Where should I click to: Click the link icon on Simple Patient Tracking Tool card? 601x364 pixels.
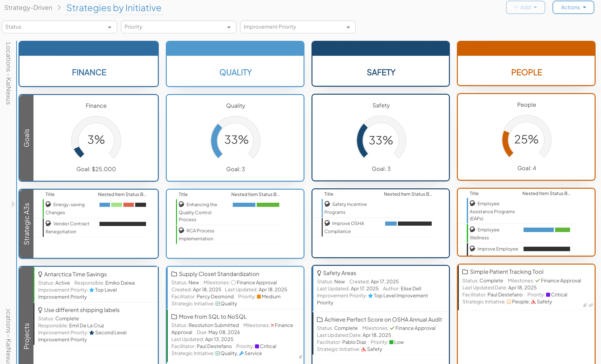coord(591,305)
